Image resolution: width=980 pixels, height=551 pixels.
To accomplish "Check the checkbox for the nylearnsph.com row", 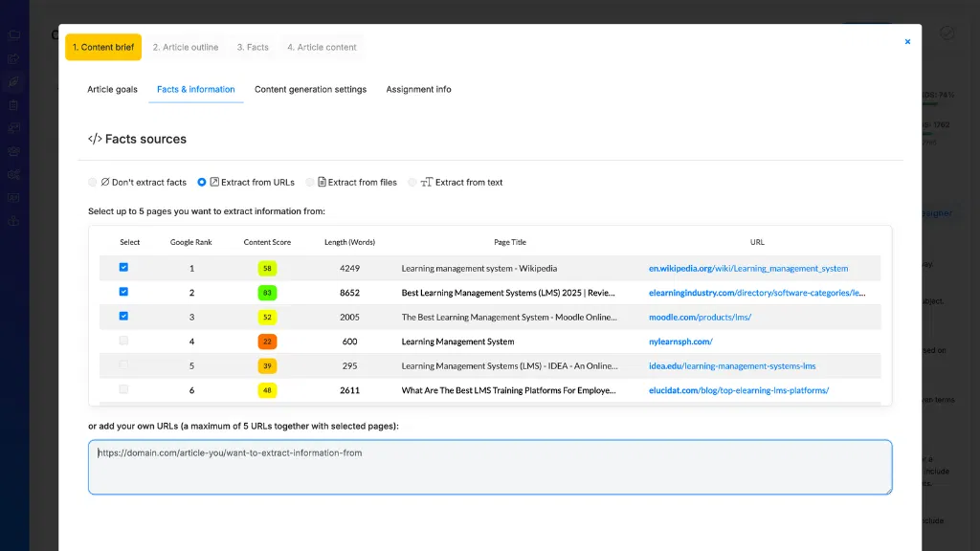I will 123,341.
